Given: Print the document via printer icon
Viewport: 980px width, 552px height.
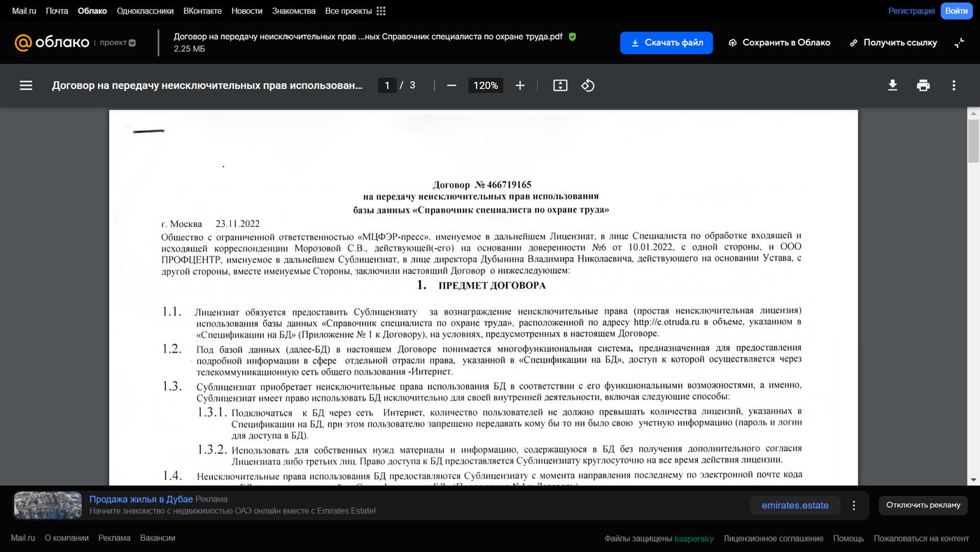Looking at the screenshot, I should [x=923, y=85].
